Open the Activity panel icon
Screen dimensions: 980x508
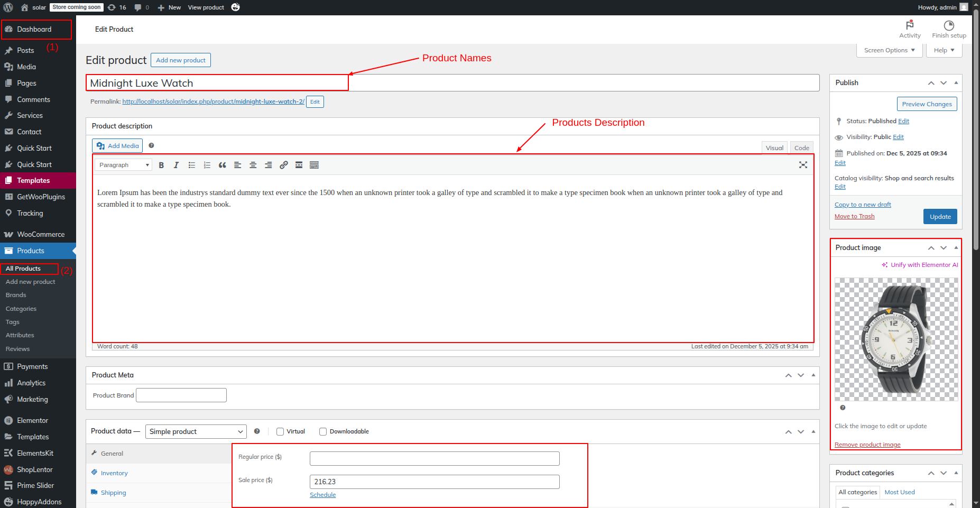910,29
